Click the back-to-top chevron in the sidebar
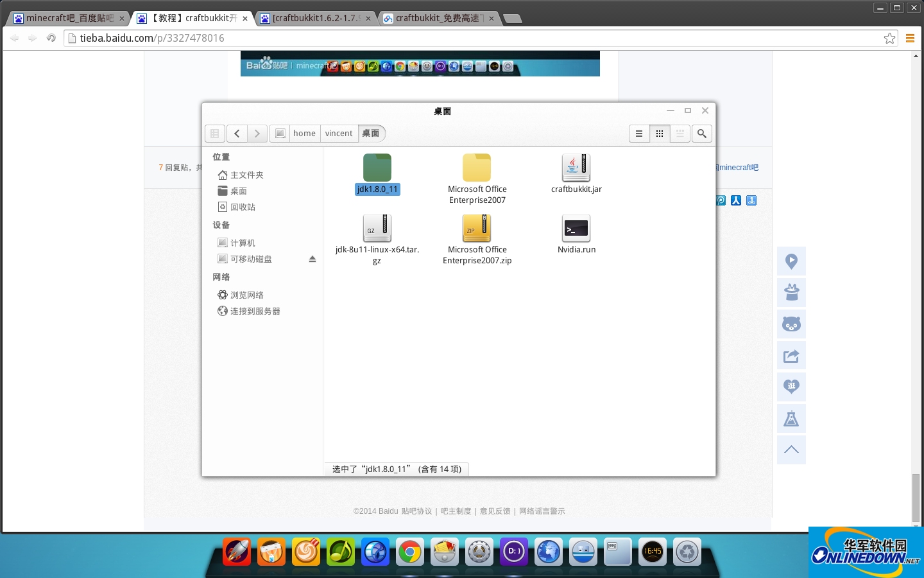 tap(791, 450)
